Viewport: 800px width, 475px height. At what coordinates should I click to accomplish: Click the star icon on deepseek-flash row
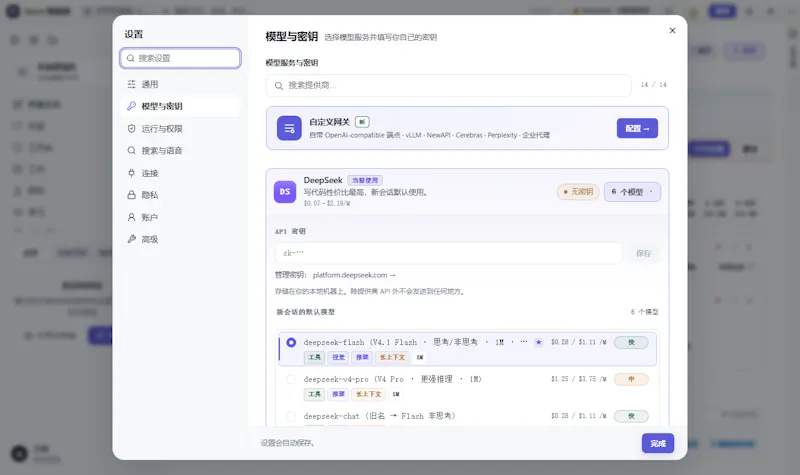pos(539,342)
